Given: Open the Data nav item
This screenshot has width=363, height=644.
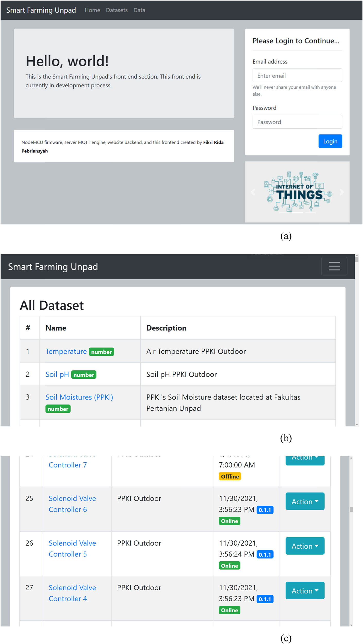Looking at the screenshot, I should pos(139,10).
